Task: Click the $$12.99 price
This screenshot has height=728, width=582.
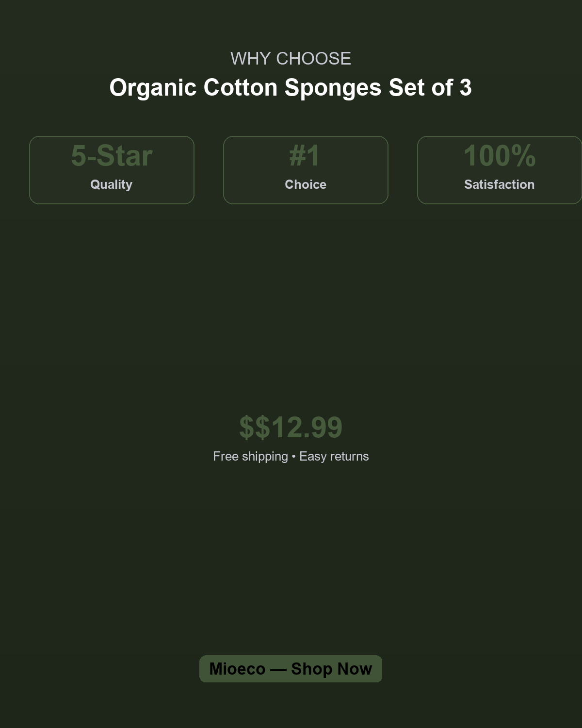Action: [x=291, y=428]
